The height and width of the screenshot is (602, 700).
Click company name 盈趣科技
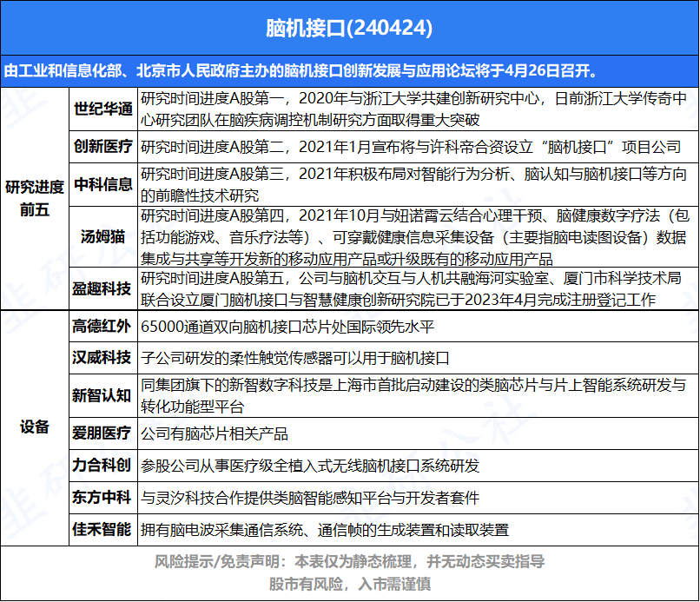102,288
